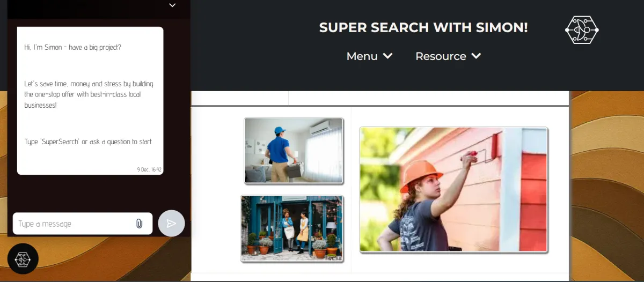This screenshot has width=644, height=282.
Task: Collapse the chat panel with the top chevron
Action: point(172,5)
